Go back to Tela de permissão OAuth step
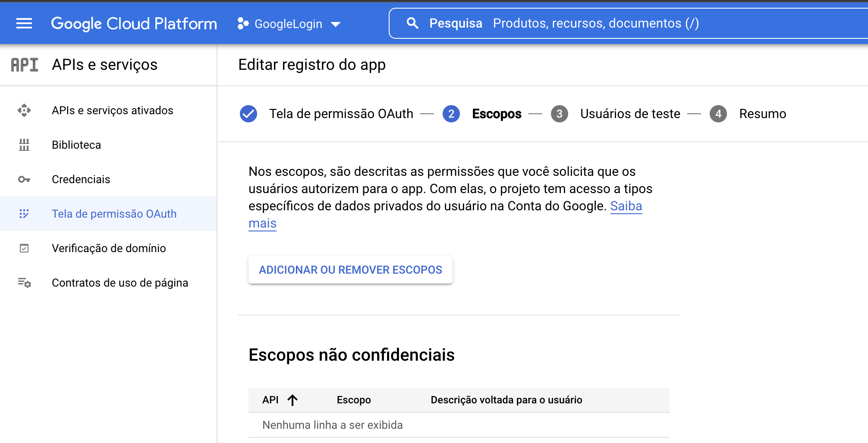 (x=341, y=114)
